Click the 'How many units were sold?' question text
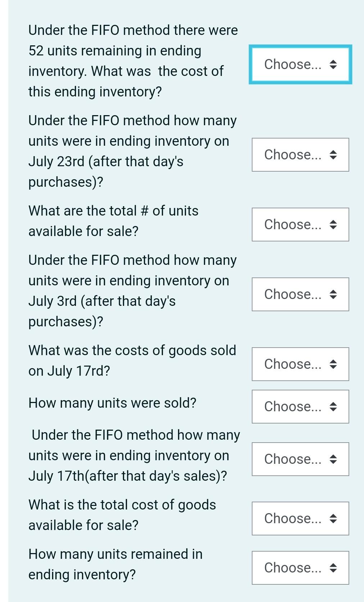Viewport: 364px width, 602px height. [112, 403]
